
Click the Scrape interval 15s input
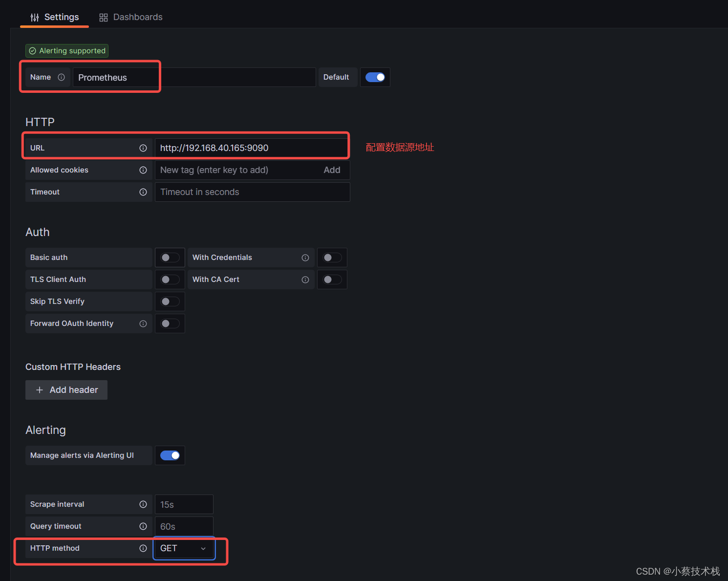(184, 504)
